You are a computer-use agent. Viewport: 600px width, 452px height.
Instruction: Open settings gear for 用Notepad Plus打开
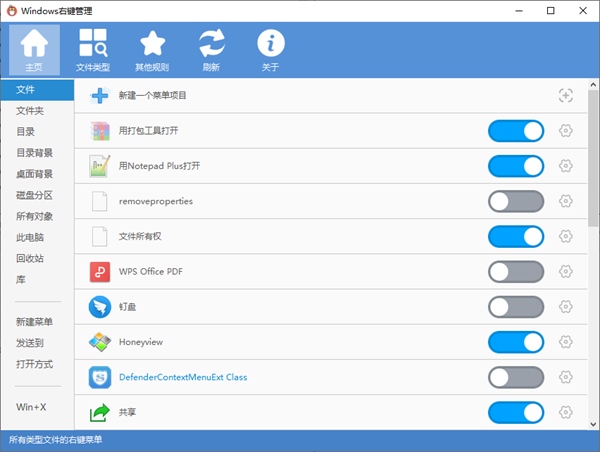tap(566, 166)
